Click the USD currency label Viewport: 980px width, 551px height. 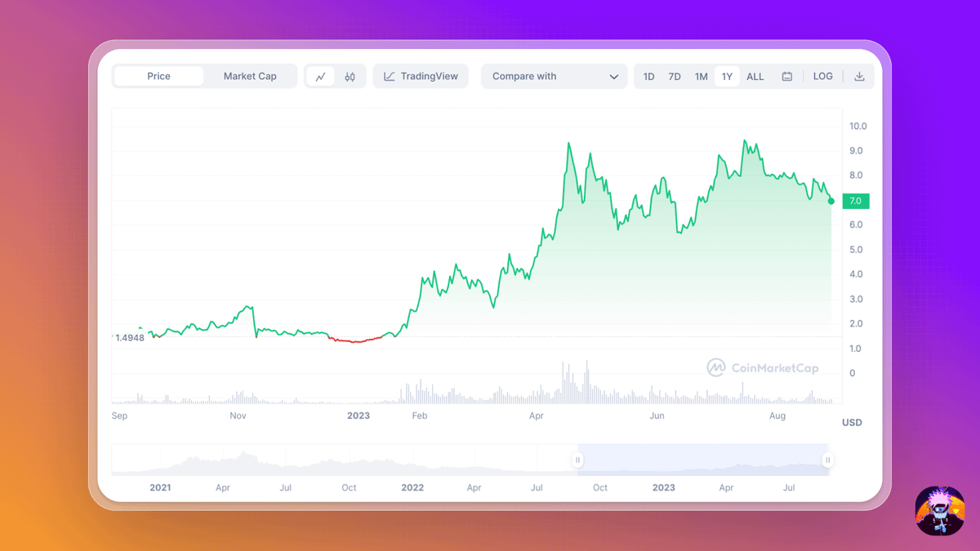click(x=853, y=423)
